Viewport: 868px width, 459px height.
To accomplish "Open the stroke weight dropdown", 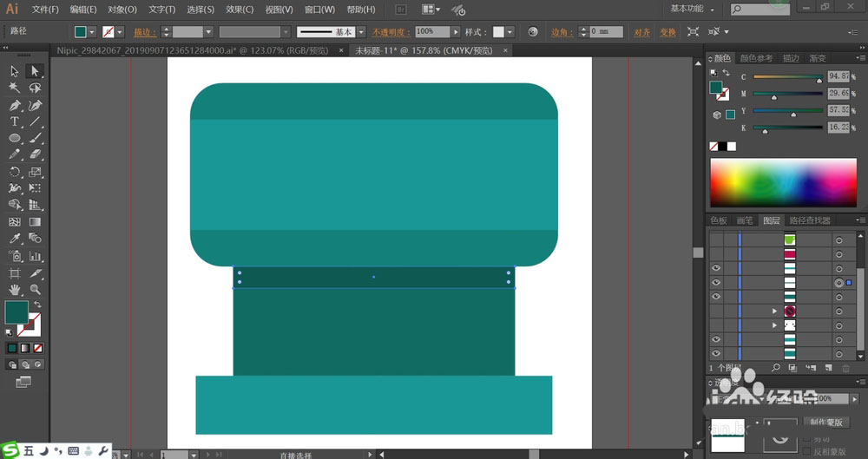I will 208,32.
